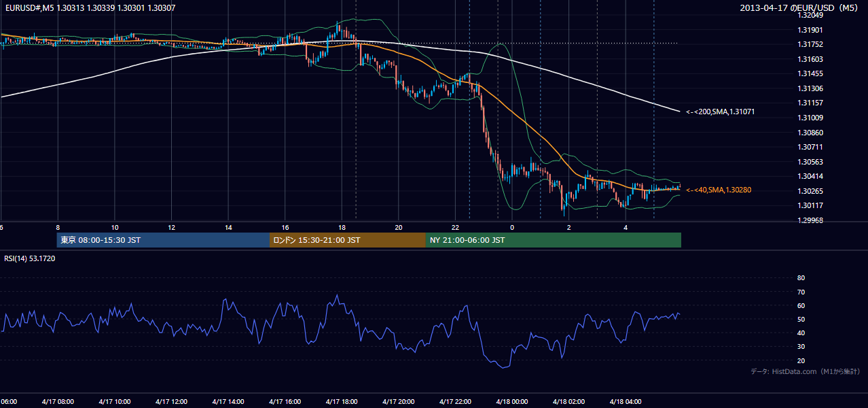
Task: Click RSI scale level 50
Action: pos(801,319)
